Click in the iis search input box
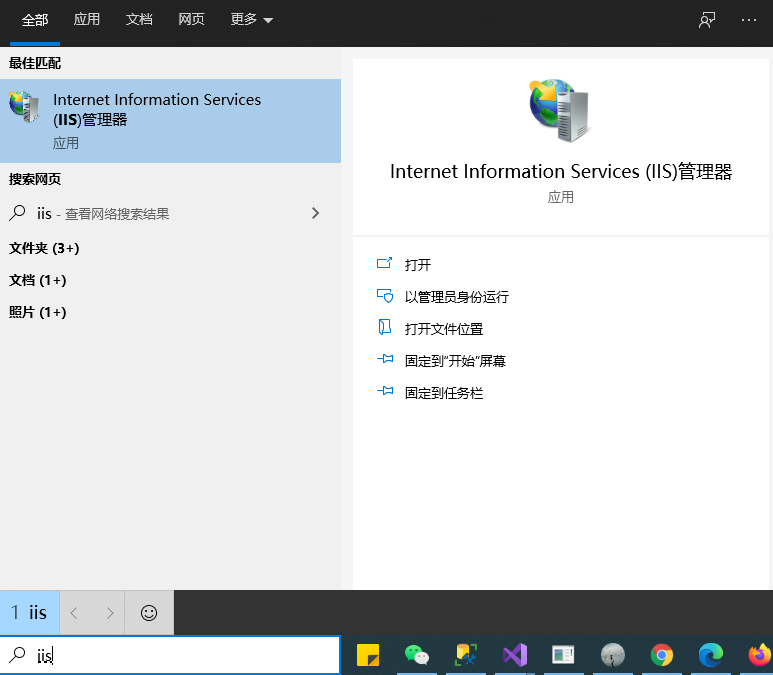 click(x=170, y=655)
